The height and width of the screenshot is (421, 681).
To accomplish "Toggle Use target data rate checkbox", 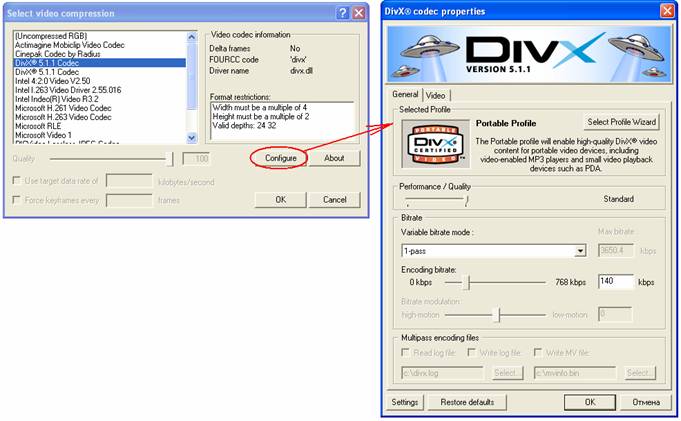I will click(x=17, y=180).
